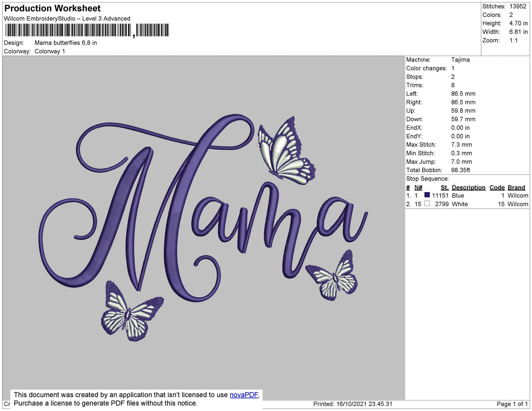Open the novaPDF link
Viewport: 532px width, 411px height.
click(244, 395)
